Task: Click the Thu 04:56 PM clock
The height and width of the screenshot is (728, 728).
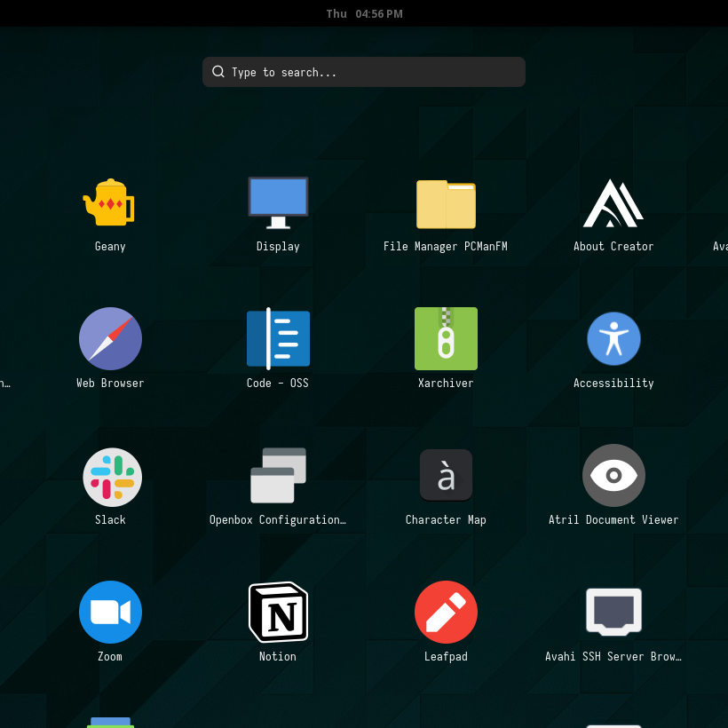Action: (x=364, y=13)
